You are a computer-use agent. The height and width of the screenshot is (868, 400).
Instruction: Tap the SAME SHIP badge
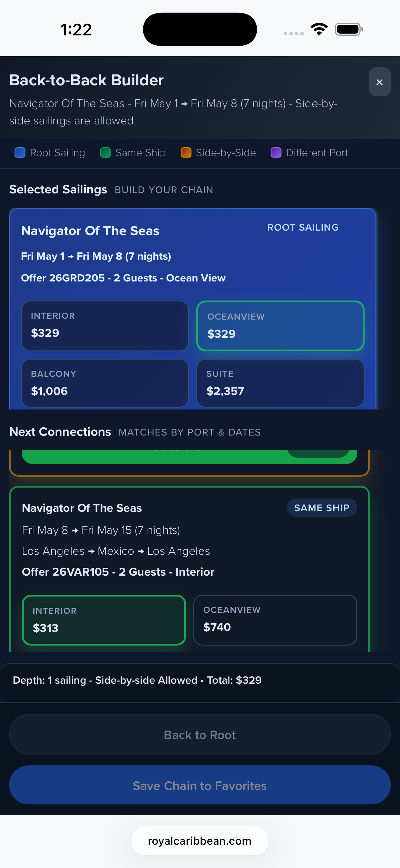point(322,508)
